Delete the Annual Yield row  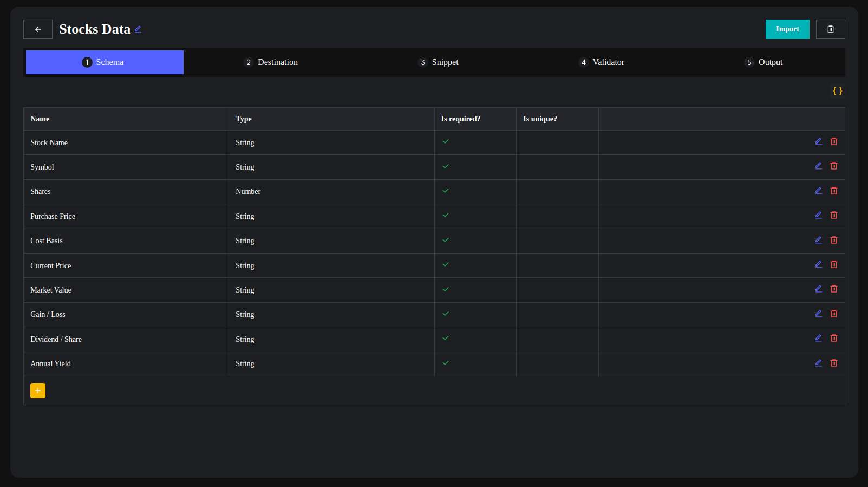coord(834,363)
